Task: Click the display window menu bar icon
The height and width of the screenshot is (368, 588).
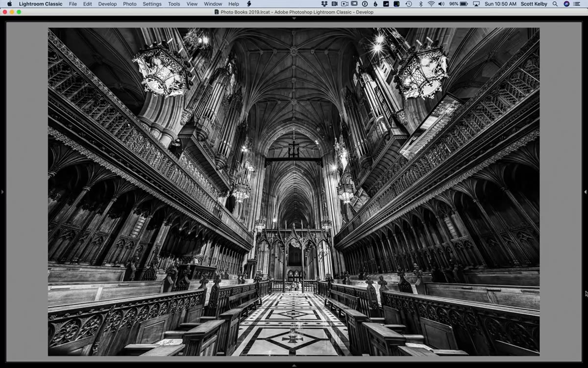Action: coord(355,4)
